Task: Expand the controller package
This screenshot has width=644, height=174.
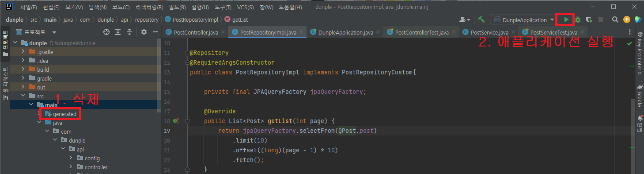Action: (71, 167)
